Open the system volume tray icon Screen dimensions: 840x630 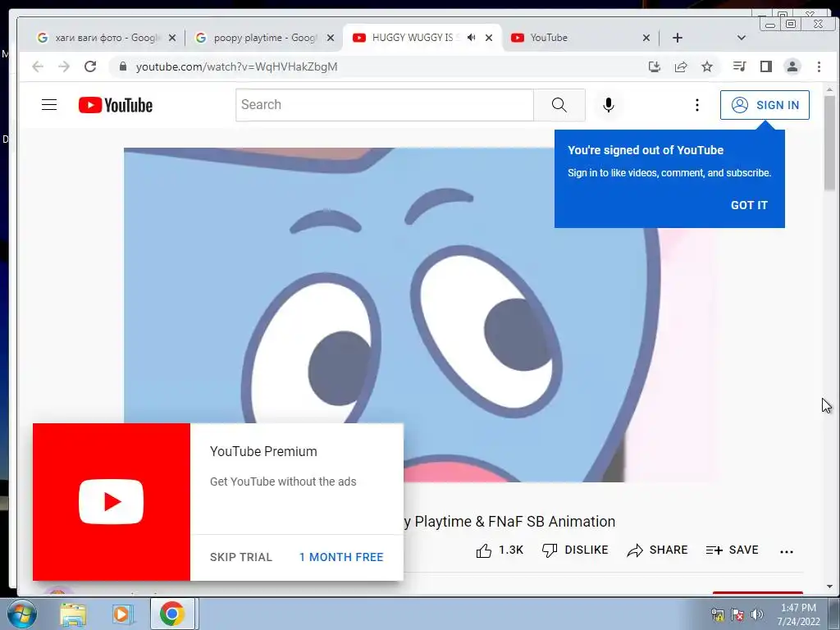coord(757,614)
